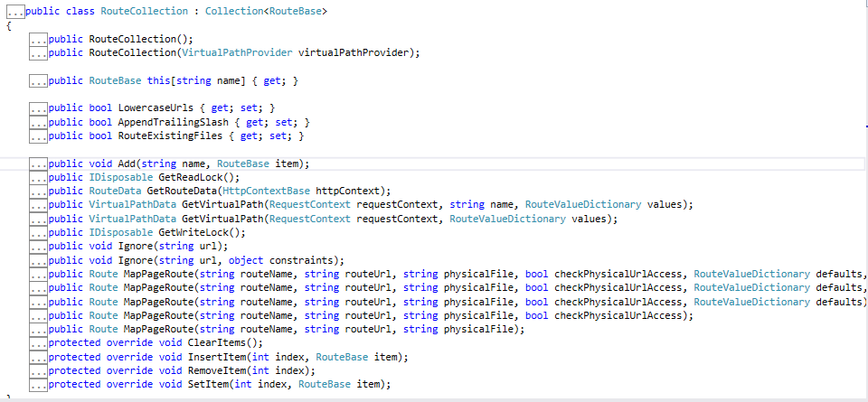This screenshot has width=868, height=402.
Task: Click the set accessor on the LowercaseUrls line
Action: pyautogui.click(x=249, y=108)
